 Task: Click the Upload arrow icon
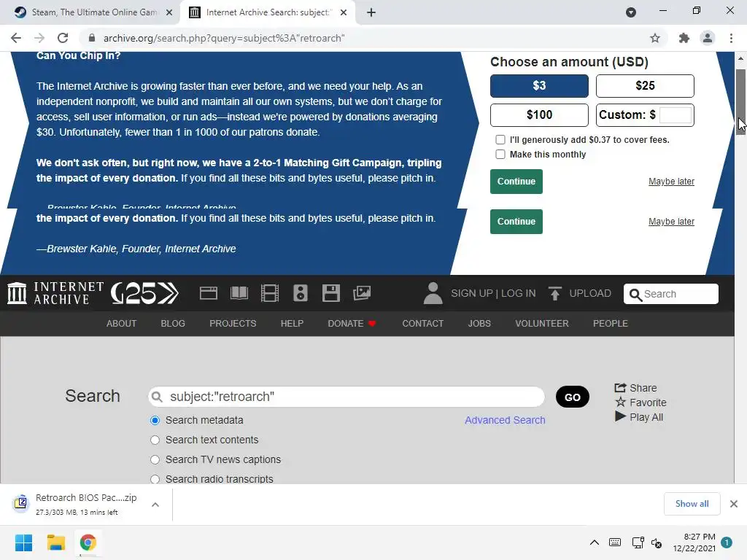pyautogui.click(x=554, y=293)
